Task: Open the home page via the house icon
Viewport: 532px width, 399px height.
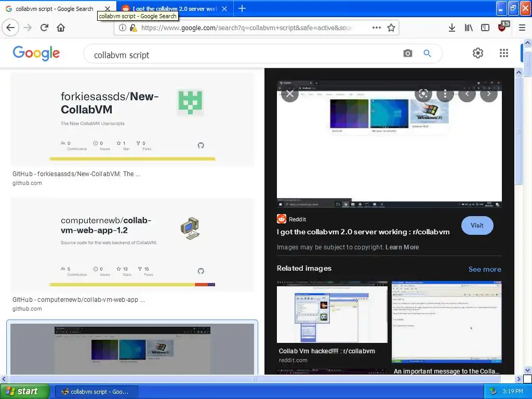Action: (61, 28)
